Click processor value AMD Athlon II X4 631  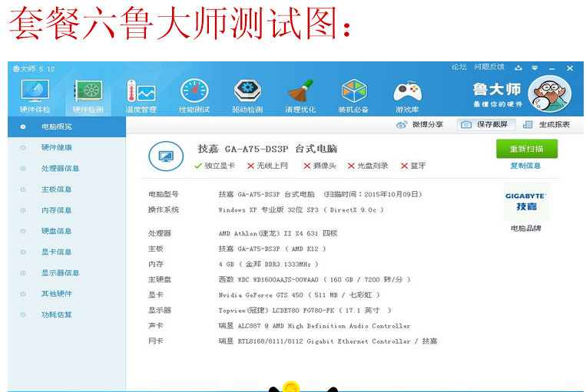pyautogui.click(x=278, y=233)
